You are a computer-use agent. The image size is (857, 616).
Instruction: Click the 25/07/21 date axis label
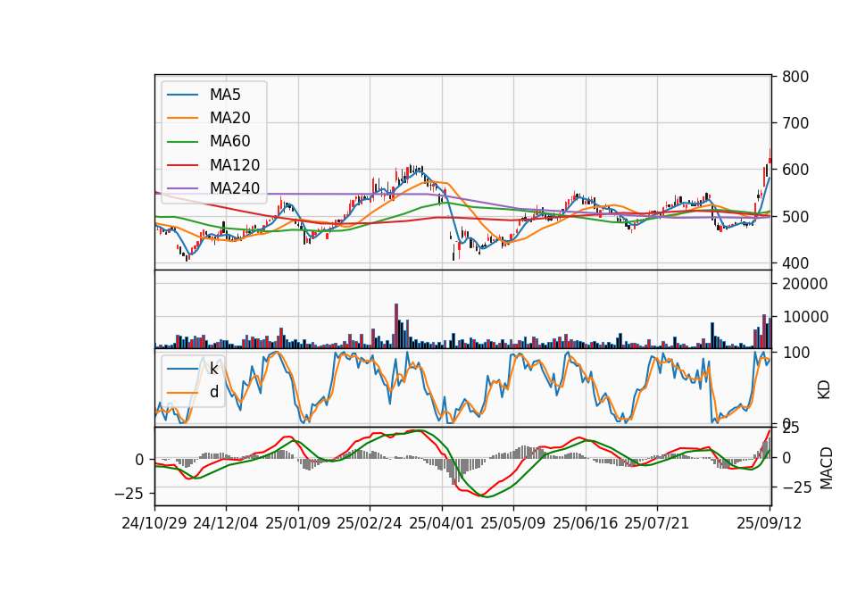click(x=657, y=524)
